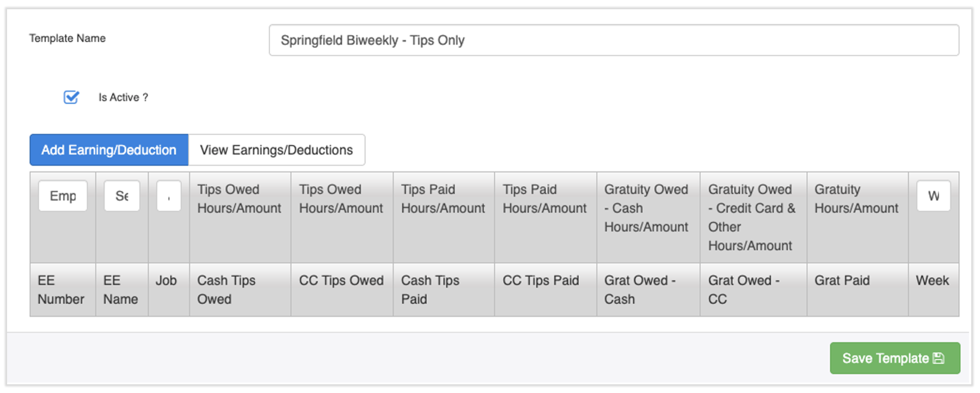Click the Emp column input box
Screen dimensions: 980x393
coord(63,196)
